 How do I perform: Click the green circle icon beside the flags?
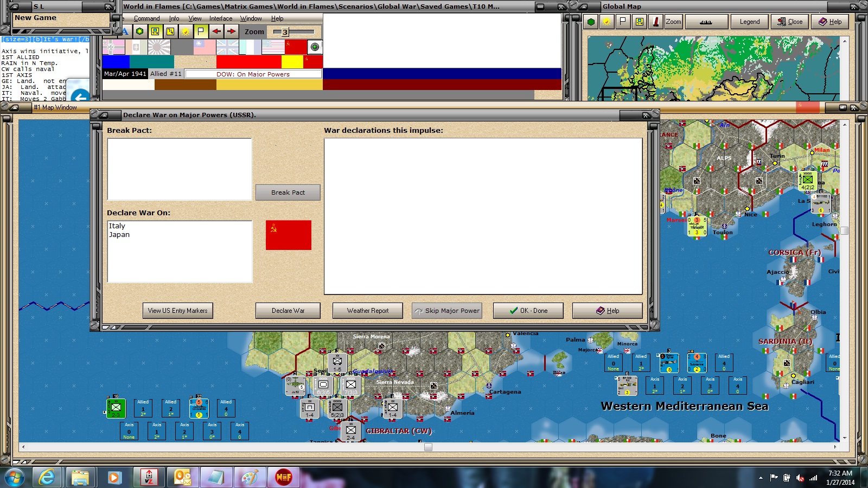(x=315, y=47)
